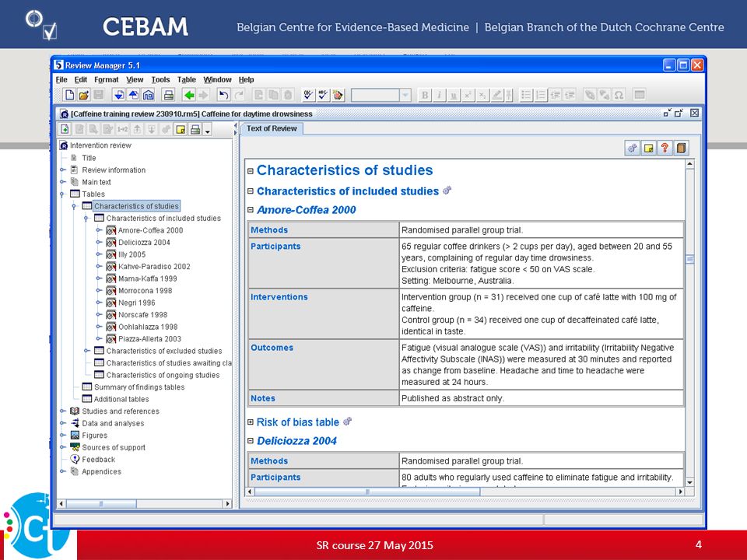Click yellow notes icon in content pane
Viewport: 747px width, 560px height.
pos(648,148)
